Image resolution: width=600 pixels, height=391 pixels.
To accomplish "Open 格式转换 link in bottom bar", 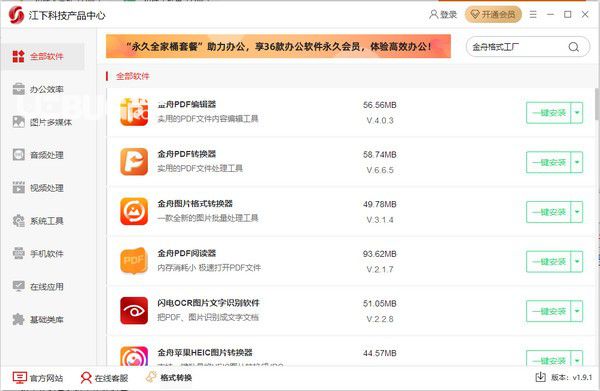I will pyautogui.click(x=169, y=378).
